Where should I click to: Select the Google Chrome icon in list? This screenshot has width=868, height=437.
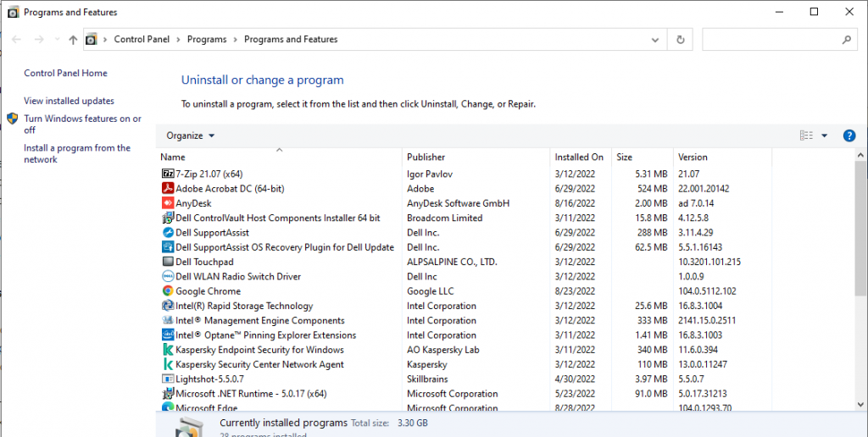tap(168, 291)
